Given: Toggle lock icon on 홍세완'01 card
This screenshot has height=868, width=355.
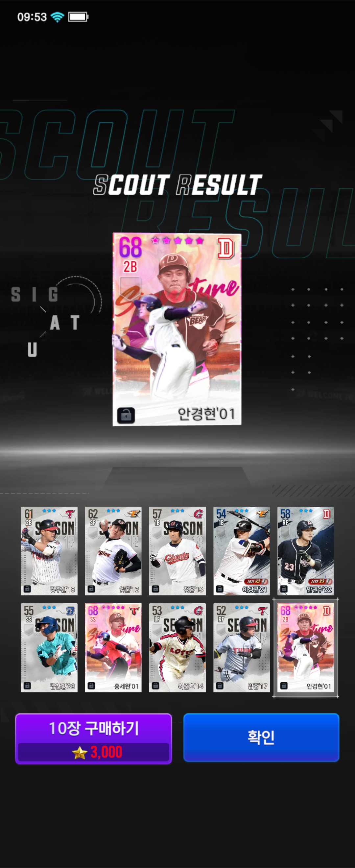Looking at the screenshot, I should (x=91, y=686).
